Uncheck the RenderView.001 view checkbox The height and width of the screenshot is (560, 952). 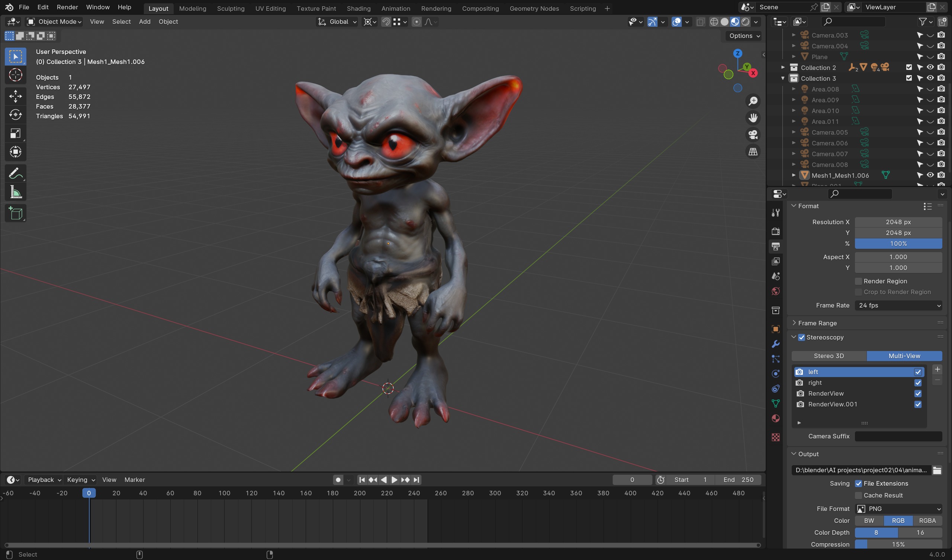(x=918, y=404)
